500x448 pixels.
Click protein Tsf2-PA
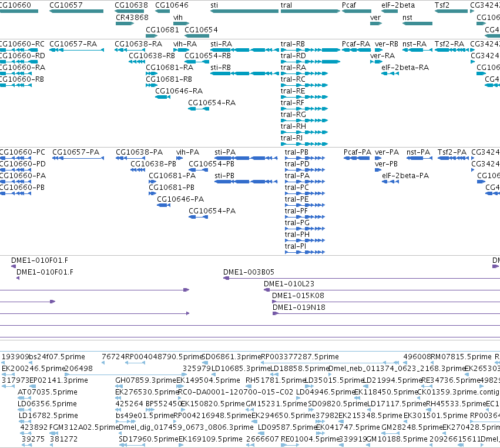(453, 158)
